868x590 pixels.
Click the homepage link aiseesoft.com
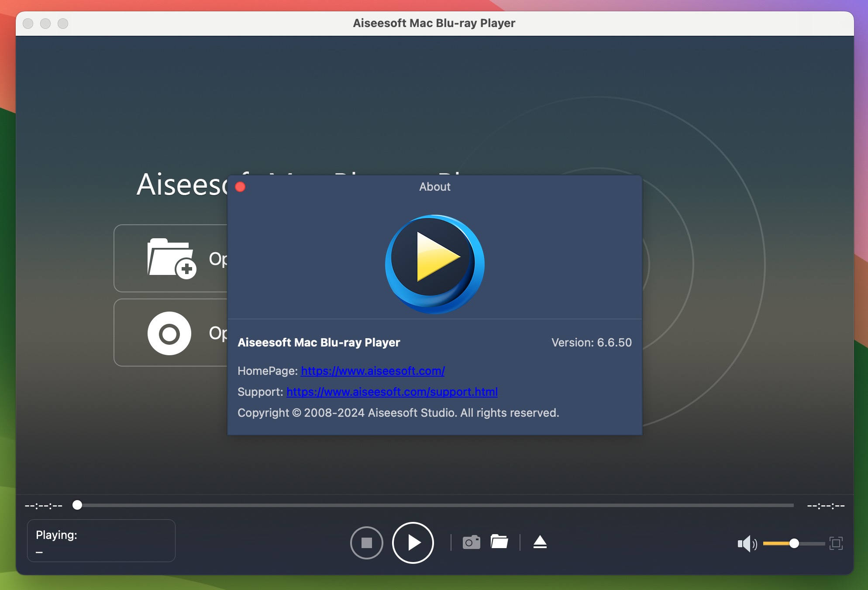pos(372,371)
